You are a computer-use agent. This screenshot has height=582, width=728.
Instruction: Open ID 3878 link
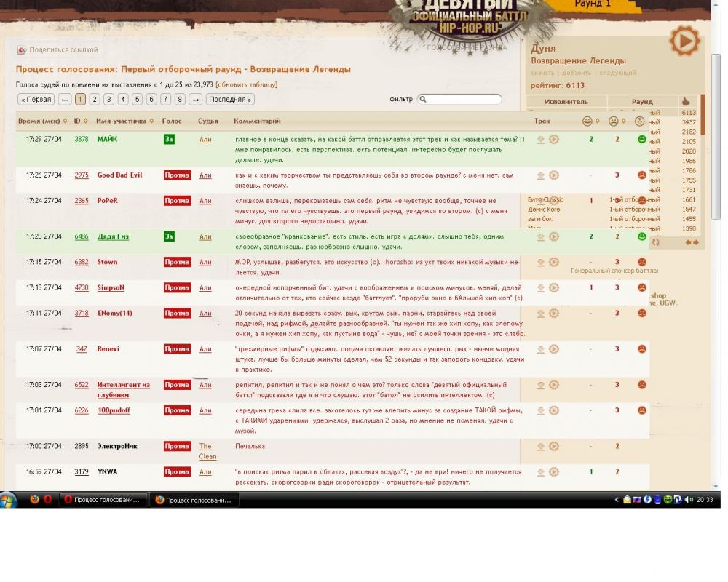click(82, 139)
